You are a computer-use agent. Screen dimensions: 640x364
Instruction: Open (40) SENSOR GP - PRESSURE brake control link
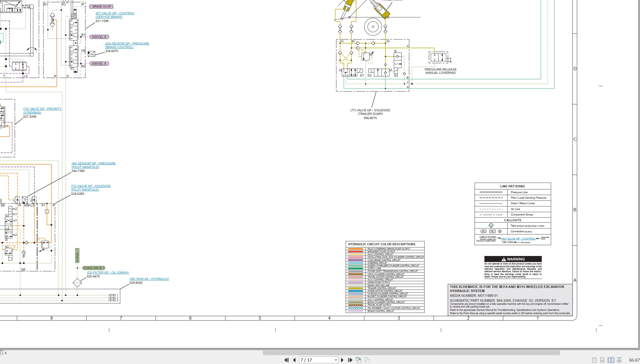pyautogui.click(x=127, y=45)
